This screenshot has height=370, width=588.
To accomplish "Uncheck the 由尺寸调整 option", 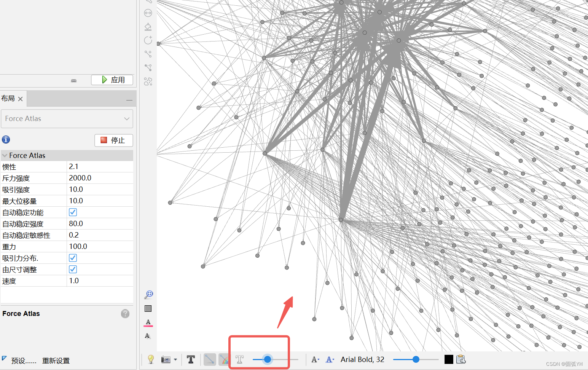I will pos(73,269).
